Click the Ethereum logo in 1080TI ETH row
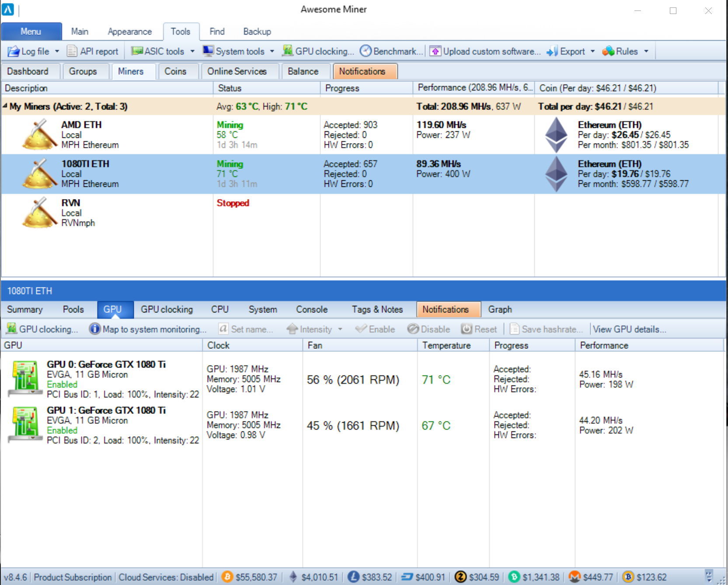The image size is (728, 585). pos(556,174)
